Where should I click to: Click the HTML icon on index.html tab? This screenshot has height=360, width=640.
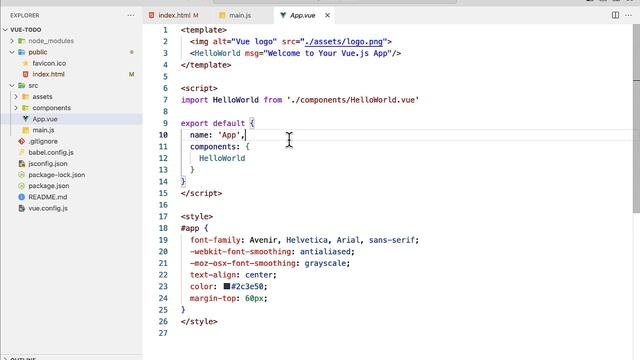[152, 15]
